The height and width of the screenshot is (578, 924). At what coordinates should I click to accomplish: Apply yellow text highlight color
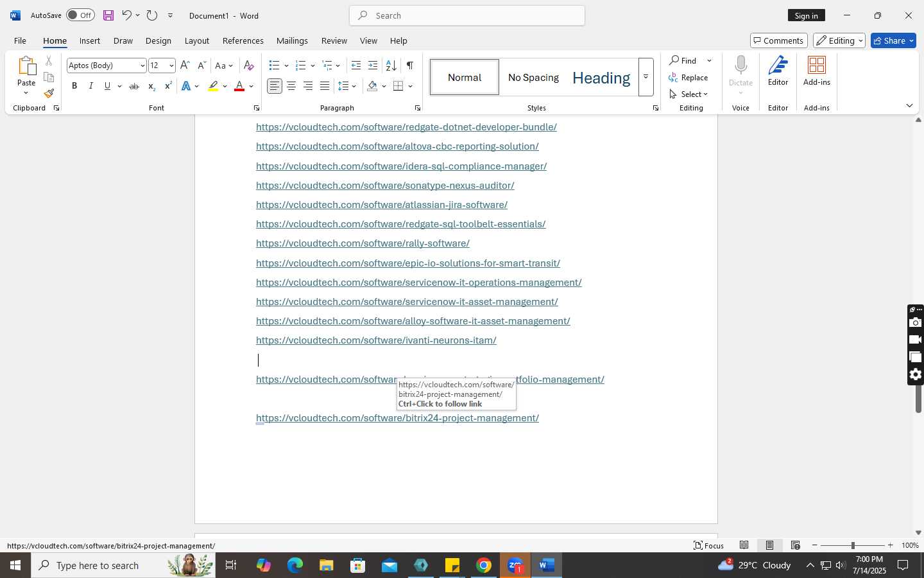(x=214, y=86)
